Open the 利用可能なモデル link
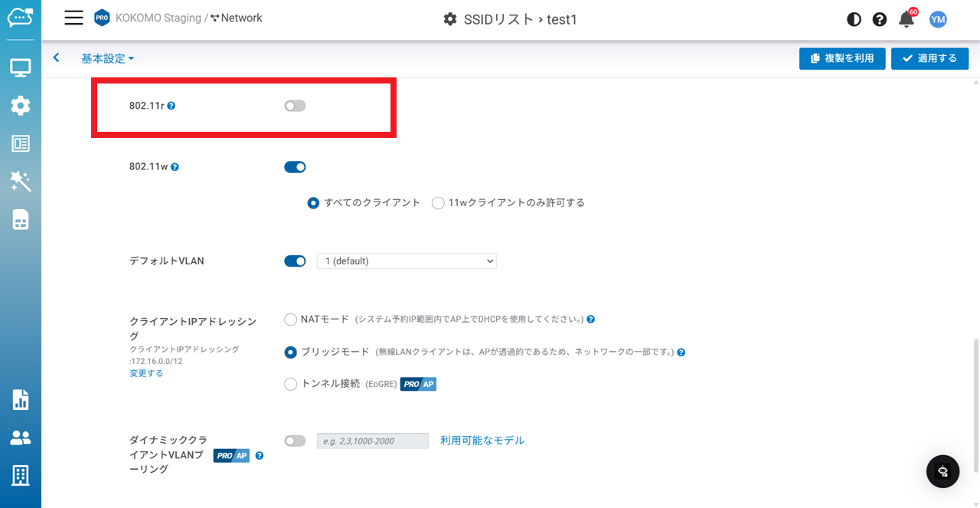 (x=482, y=441)
